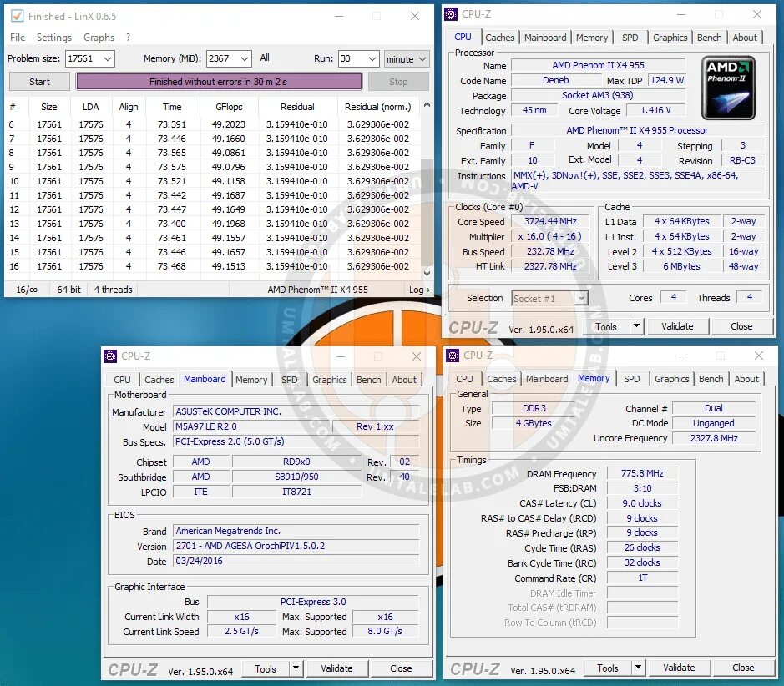Click the Core Speed value 3724.44 MHz
This screenshot has width=784, height=686.
click(550, 221)
